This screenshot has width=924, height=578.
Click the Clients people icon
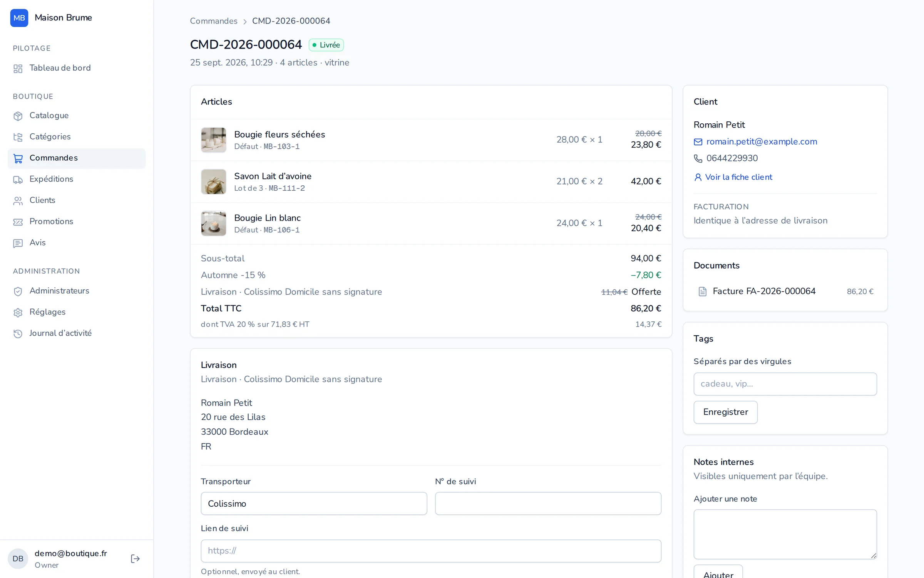pyautogui.click(x=18, y=201)
